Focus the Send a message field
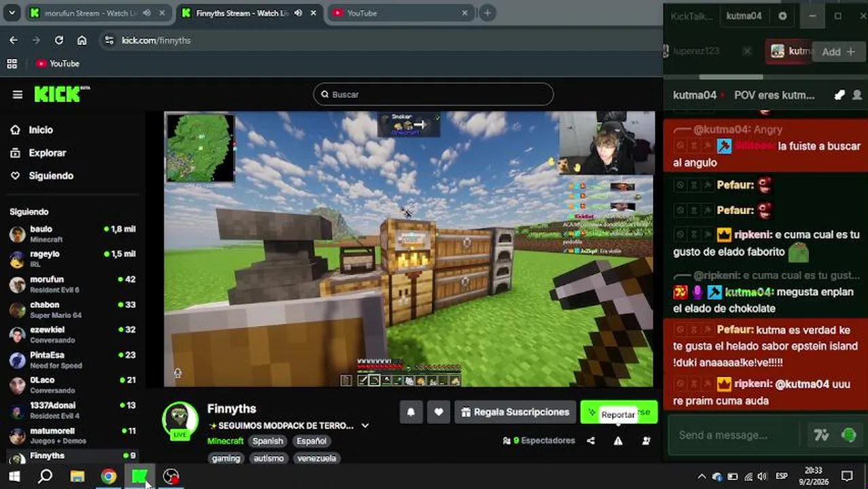868x489 pixels. pos(735,435)
